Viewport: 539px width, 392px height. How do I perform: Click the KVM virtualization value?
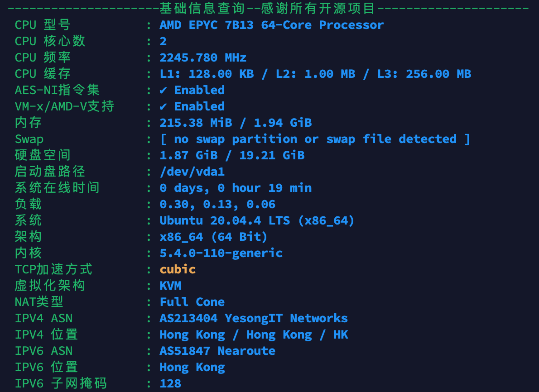(170, 286)
